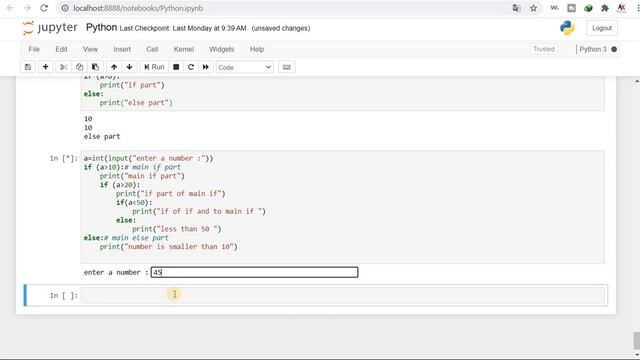The height and width of the screenshot is (360, 640).
Task: Open the cell type Code dropdown
Action: pyautogui.click(x=244, y=67)
